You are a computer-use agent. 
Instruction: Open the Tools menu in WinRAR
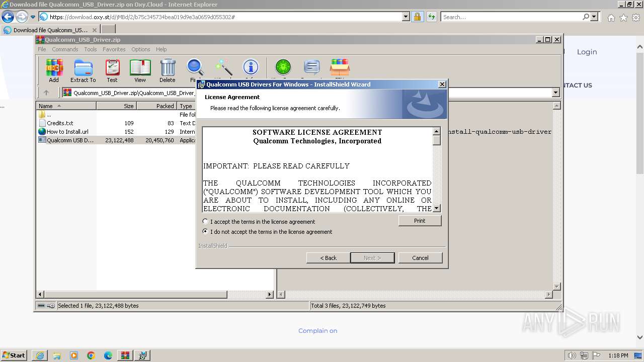tap(91, 49)
